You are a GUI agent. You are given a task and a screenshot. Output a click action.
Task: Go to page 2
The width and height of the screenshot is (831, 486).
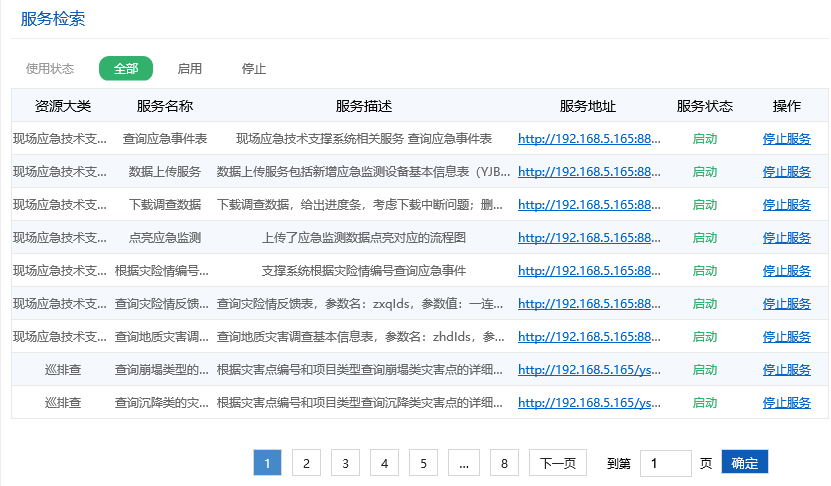point(306,463)
